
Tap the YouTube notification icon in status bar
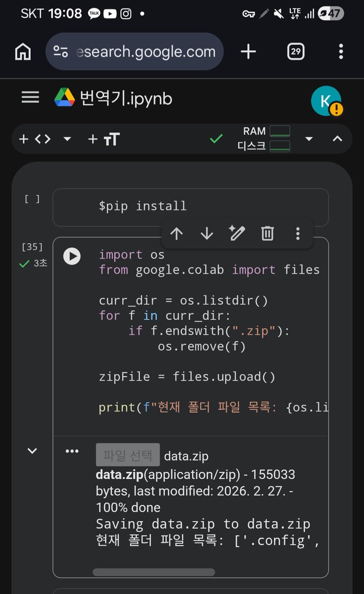coord(110,13)
